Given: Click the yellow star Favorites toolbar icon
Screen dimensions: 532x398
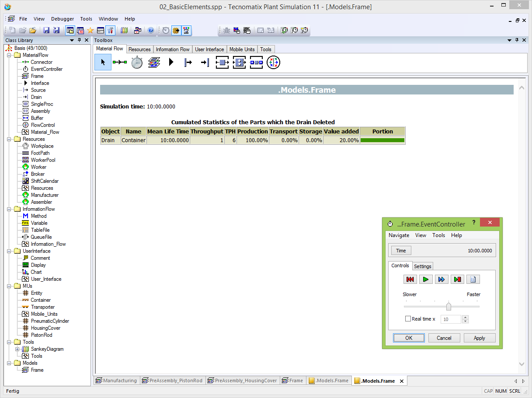Looking at the screenshot, I should (x=90, y=30).
